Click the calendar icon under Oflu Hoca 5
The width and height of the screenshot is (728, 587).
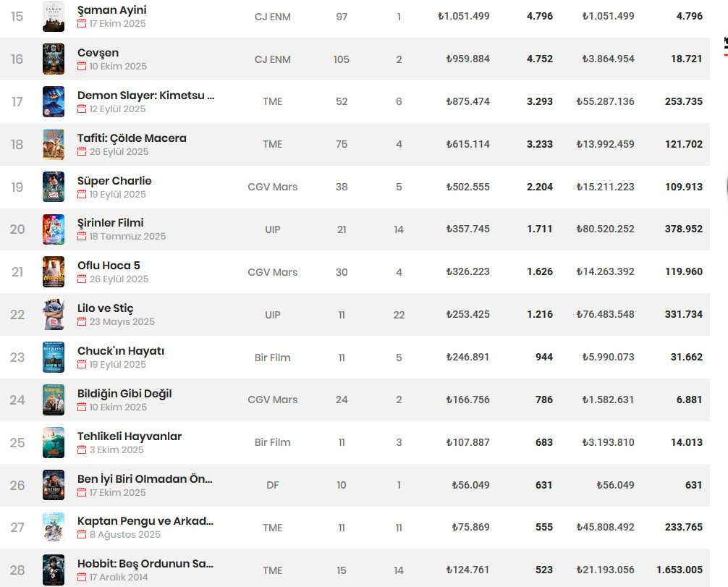[x=82, y=279]
